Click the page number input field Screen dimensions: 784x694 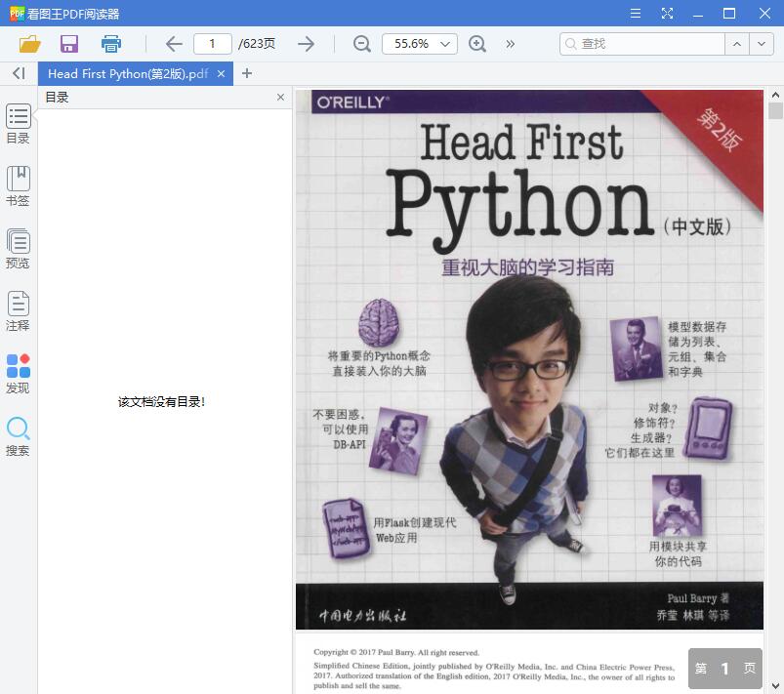(213, 44)
